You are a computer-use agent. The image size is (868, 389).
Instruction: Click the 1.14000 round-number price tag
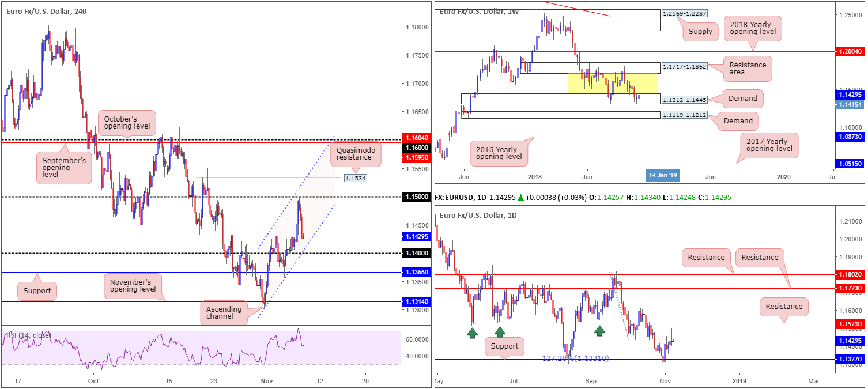tap(416, 253)
